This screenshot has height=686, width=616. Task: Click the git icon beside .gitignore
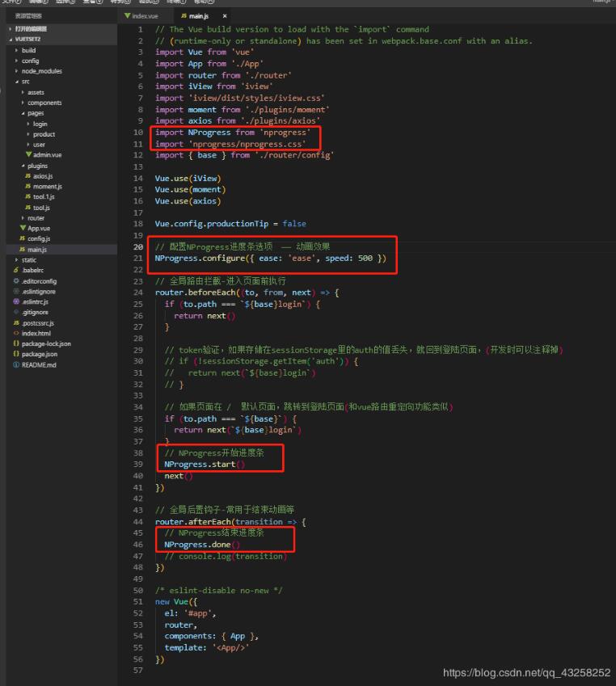[16, 312]
